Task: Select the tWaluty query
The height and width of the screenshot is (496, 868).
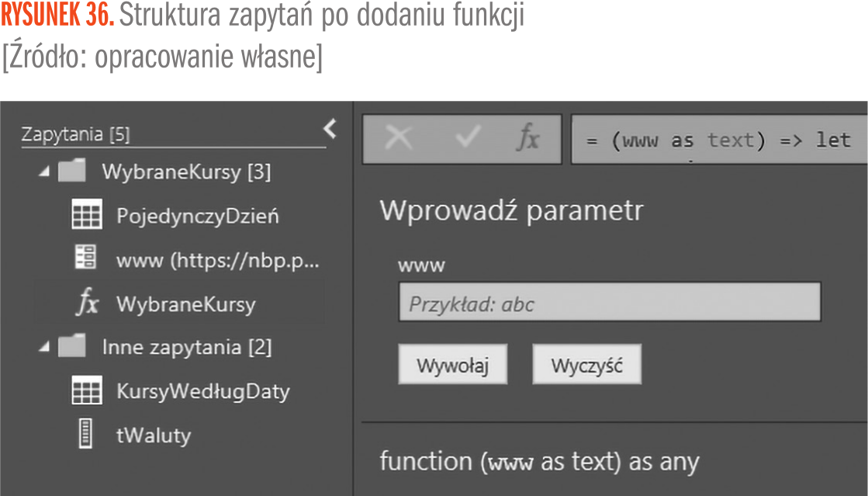Action: pos(154,435)
